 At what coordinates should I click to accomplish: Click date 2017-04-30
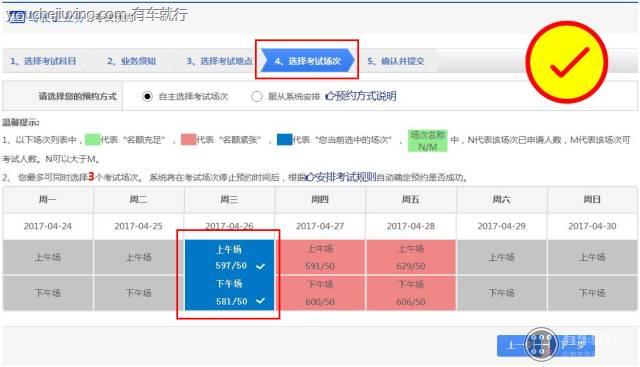592,226
